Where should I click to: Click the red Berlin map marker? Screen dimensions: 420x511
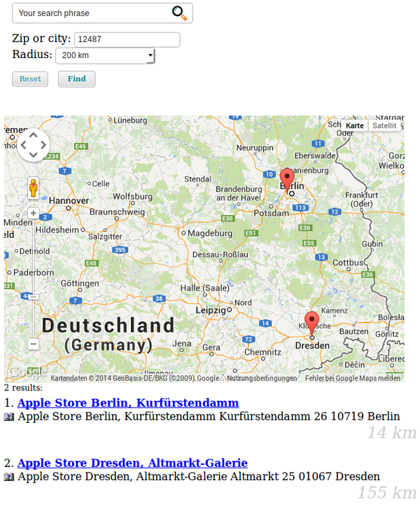287,178
